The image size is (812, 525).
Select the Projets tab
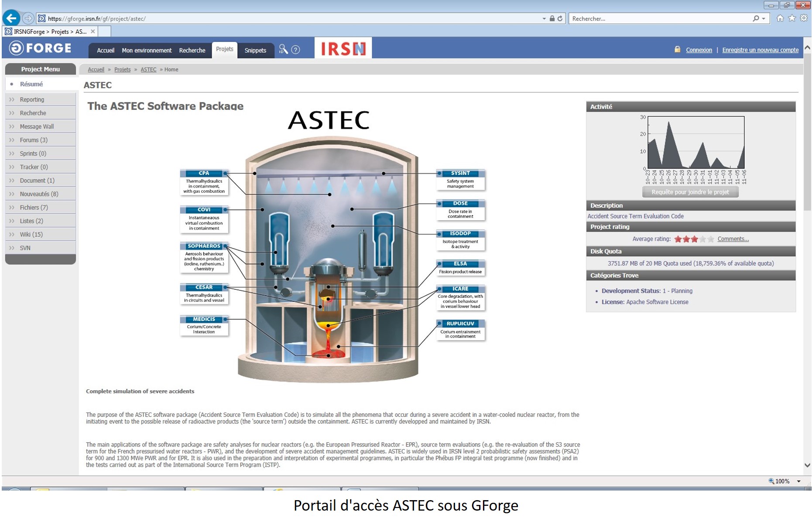pos(224,49)
